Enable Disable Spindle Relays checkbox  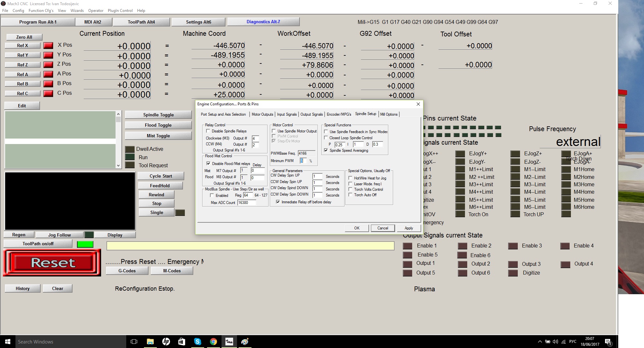pos(208,131)
